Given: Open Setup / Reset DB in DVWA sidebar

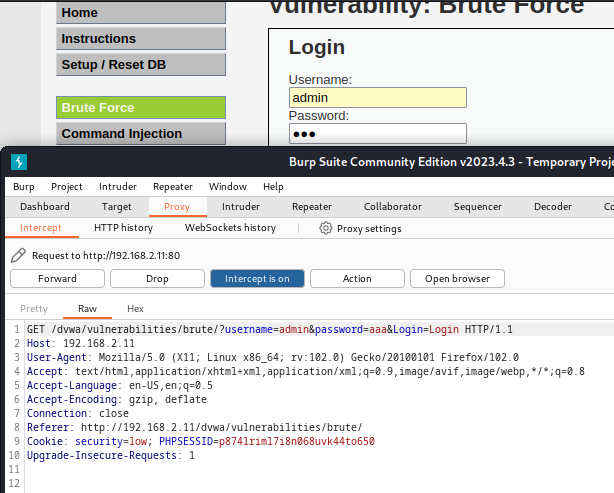Looking at the screenshot, I should pos(141,65).
